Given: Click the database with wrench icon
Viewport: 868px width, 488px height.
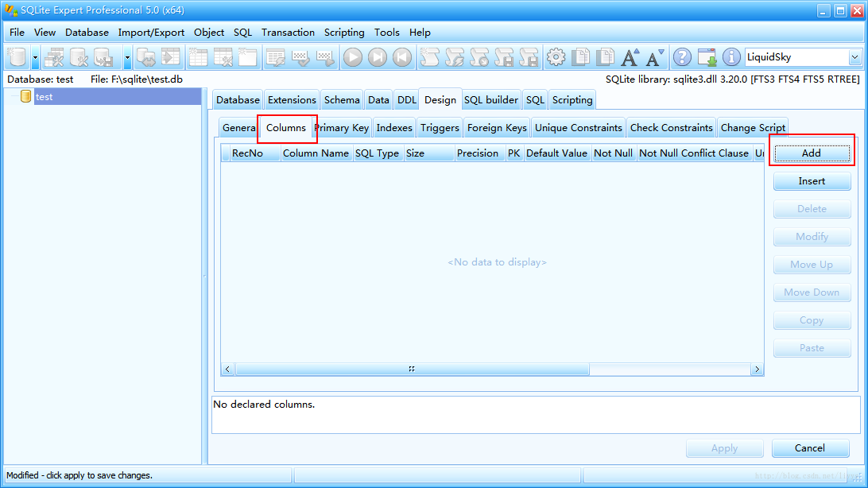Looking at the screenshot, I should point(79,57).
